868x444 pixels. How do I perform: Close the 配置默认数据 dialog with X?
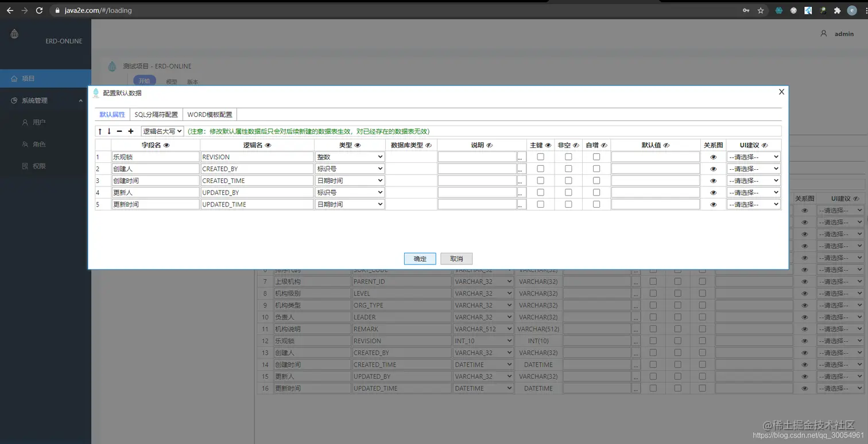click(781, 92)
